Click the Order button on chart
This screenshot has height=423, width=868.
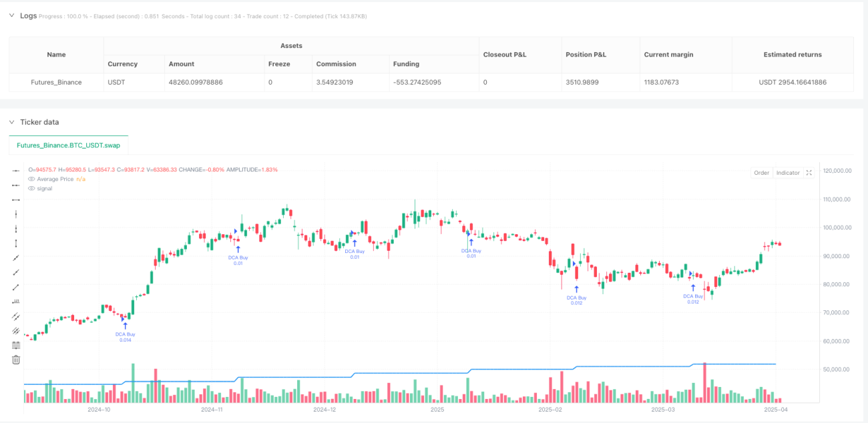[x=762, y=173]
